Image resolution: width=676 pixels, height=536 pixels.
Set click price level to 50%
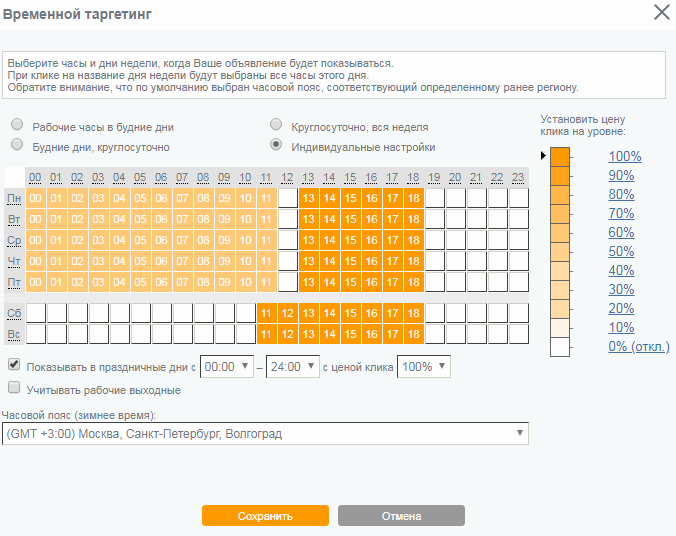[x=622, y=251]
